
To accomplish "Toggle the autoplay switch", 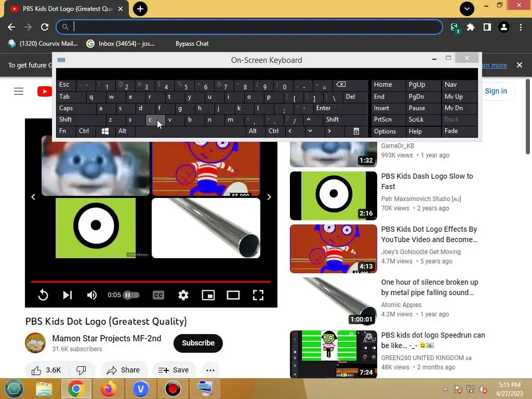I will (x=131, y=295).
